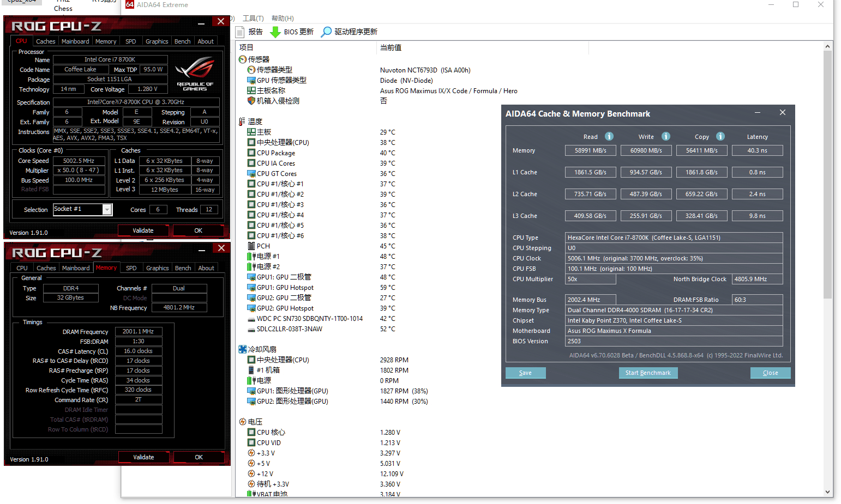The height and width of the screenshot is (504, 841).
Task: Click the WDC PC SN730 drive icon
Action: [251, 319]
